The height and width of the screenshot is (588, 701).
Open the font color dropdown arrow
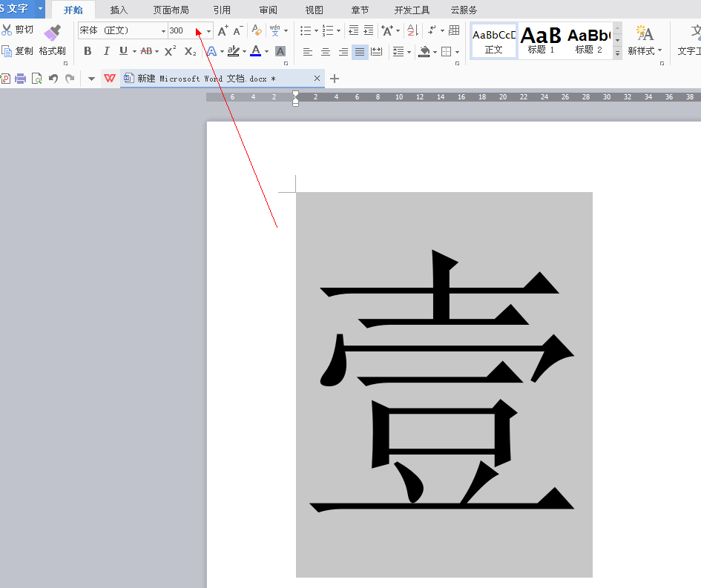[266, 51]
